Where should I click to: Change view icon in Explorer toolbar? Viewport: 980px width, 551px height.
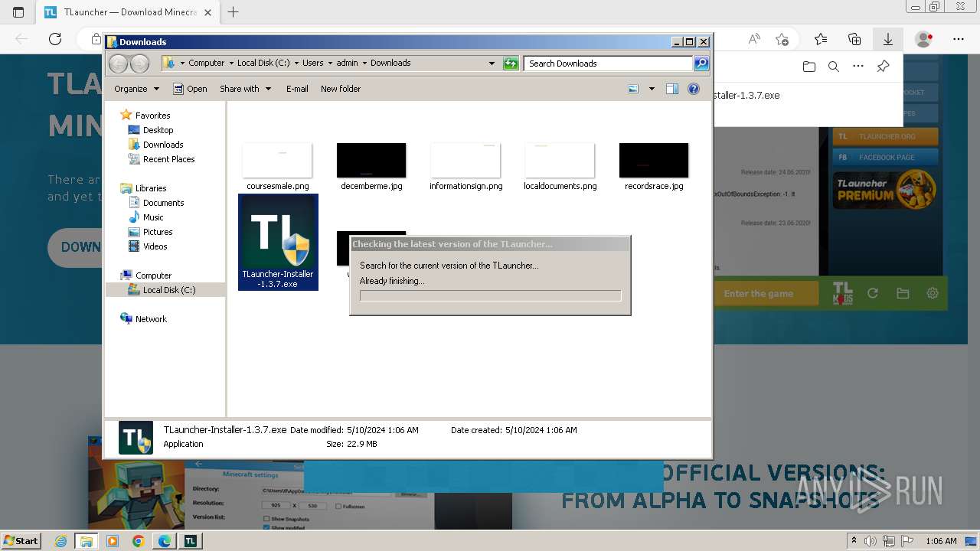[633, 89]
